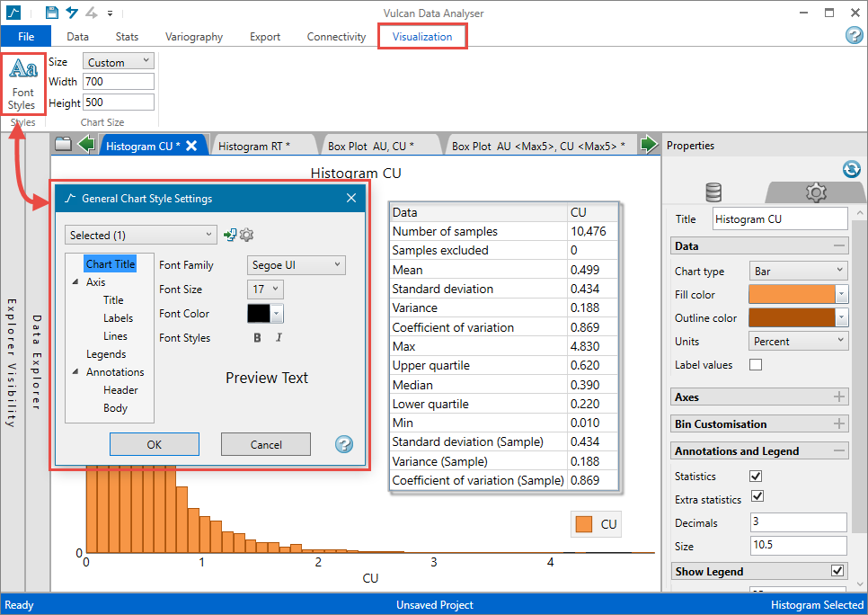Click OK in chart style dialog
Image resolution: width=868 pixels, height=615 pixels.
pyautogui.click(x=155, y=444)
